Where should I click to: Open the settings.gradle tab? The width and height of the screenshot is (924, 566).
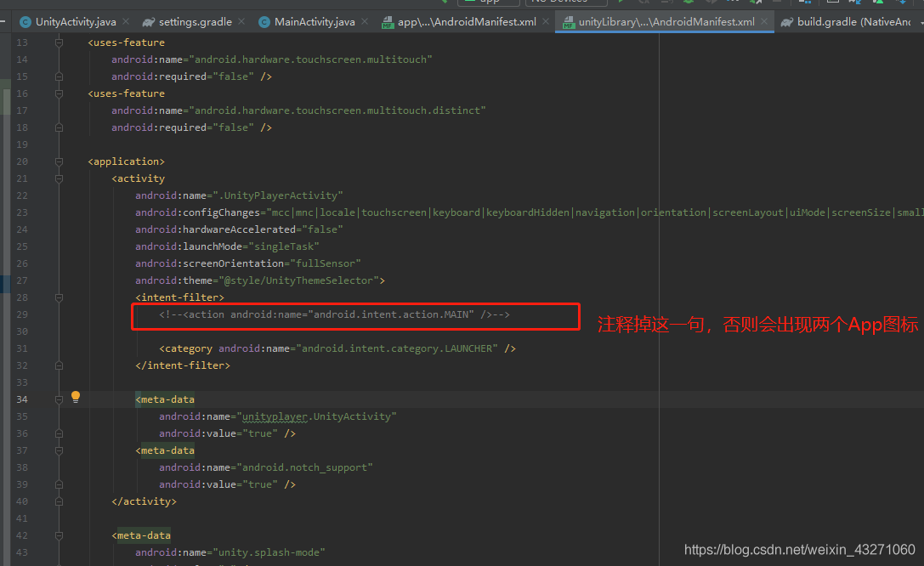click(x=195, y=22)
